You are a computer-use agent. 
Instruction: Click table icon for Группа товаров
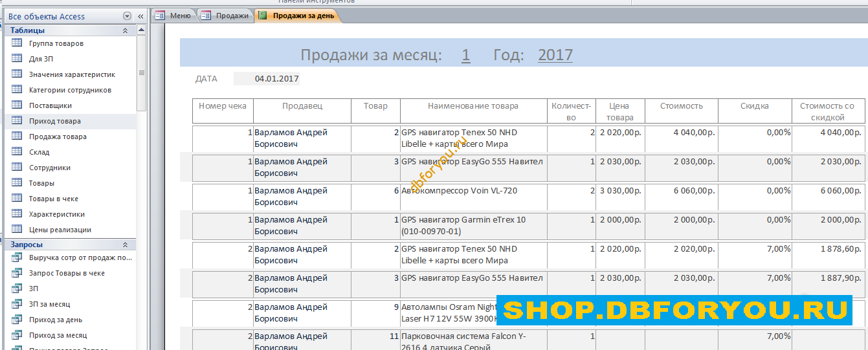(x=17, y=43)
